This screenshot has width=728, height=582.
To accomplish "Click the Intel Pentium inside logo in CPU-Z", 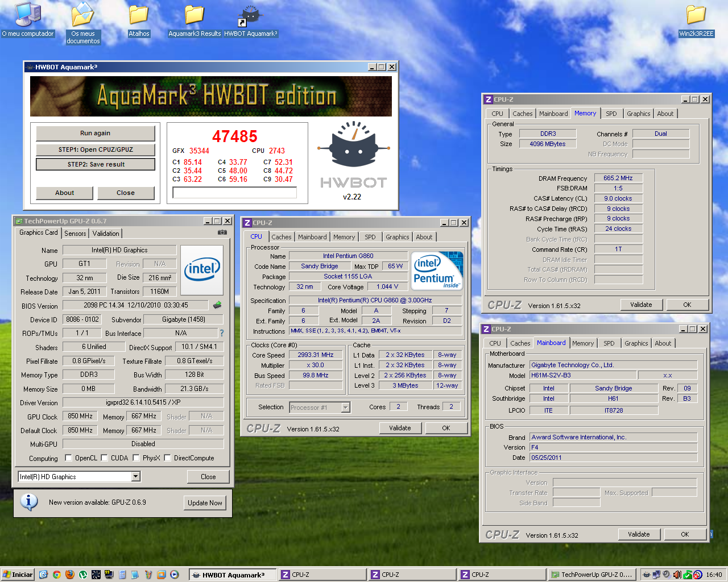I will point(437,271).
